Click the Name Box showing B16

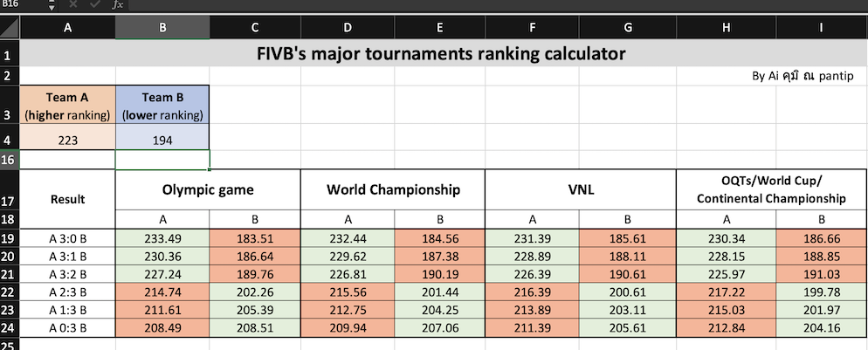[x=19, y=4]
